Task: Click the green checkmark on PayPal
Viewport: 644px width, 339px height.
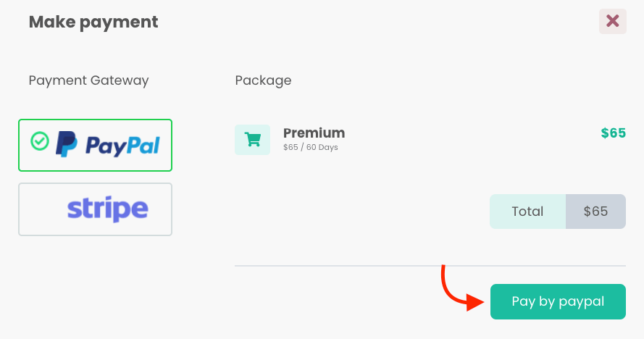Action: (40, 141)
